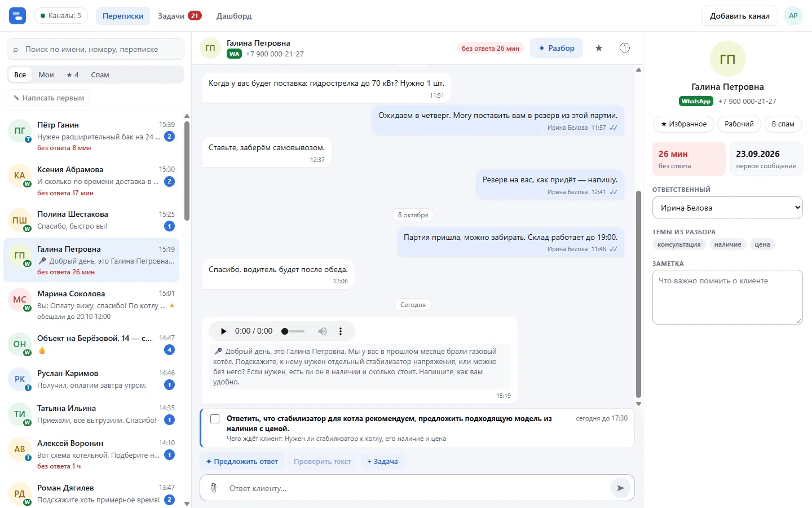Open chat with Ксения Абрамова
812x508 pixels.
click(92, 181)
